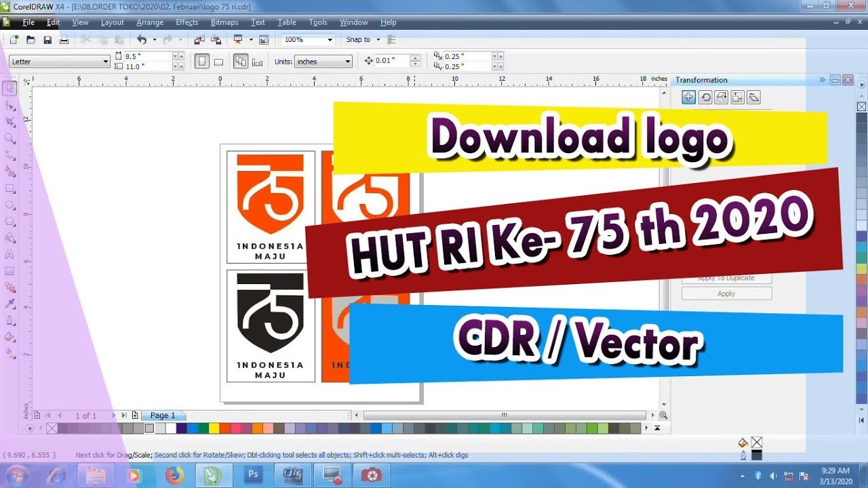Open the Effects menu
Viewport: 868px width, 488px height.
point(187,22)
